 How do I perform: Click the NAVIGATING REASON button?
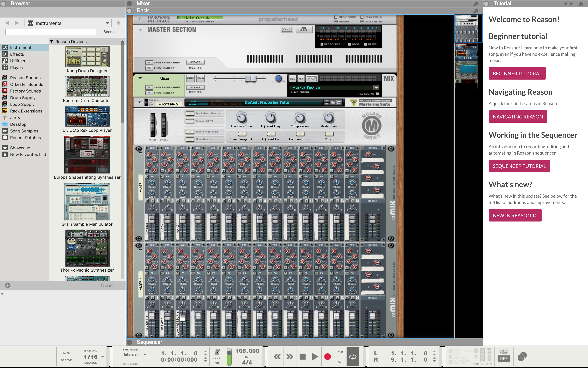(518, 117)
